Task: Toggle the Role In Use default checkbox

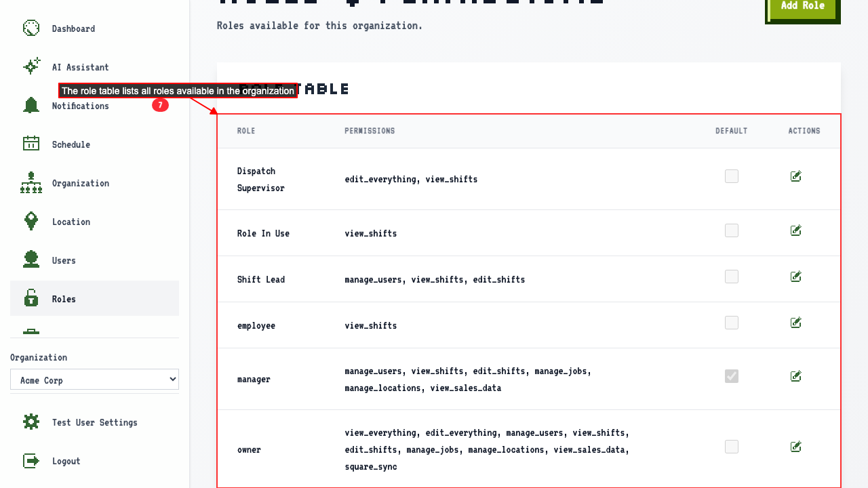Action: [732, 230]
